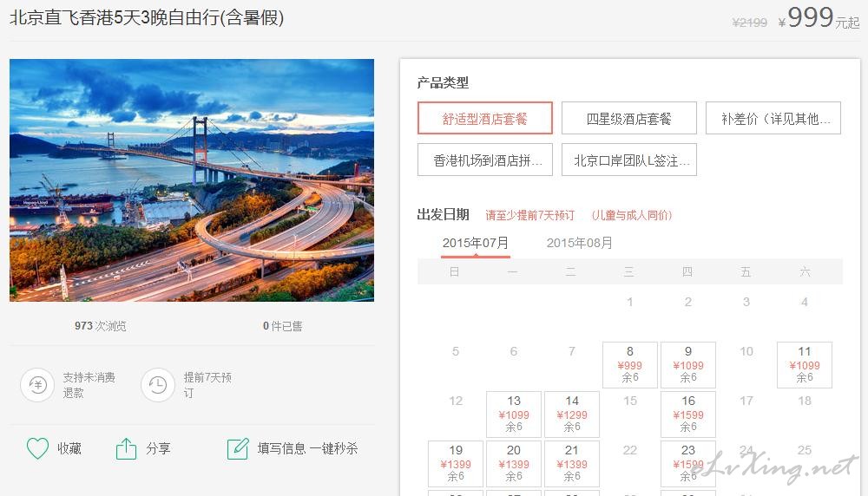Click the clock advance-booking icon
This screenshot has height=496, width=868.
[x=158, y=385]
